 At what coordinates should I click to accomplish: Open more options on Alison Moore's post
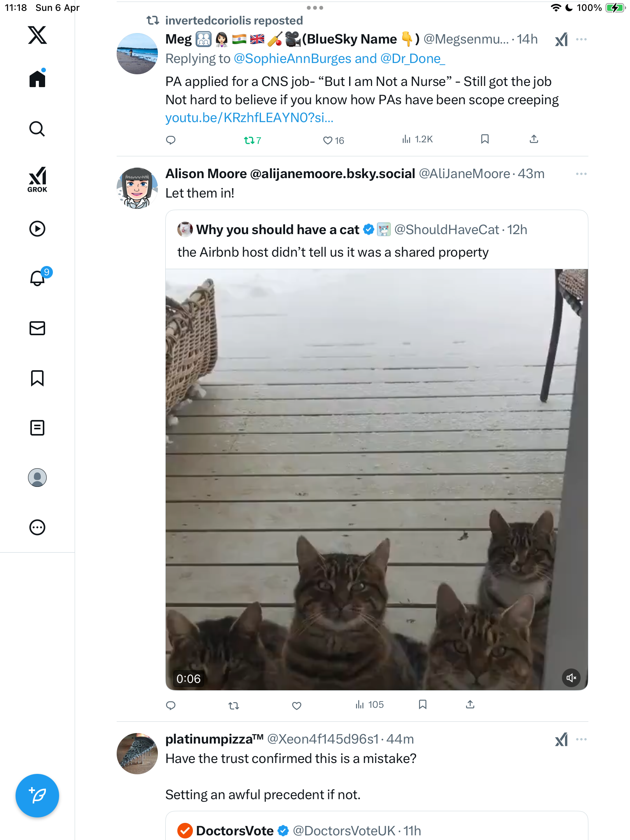point(581,174)
